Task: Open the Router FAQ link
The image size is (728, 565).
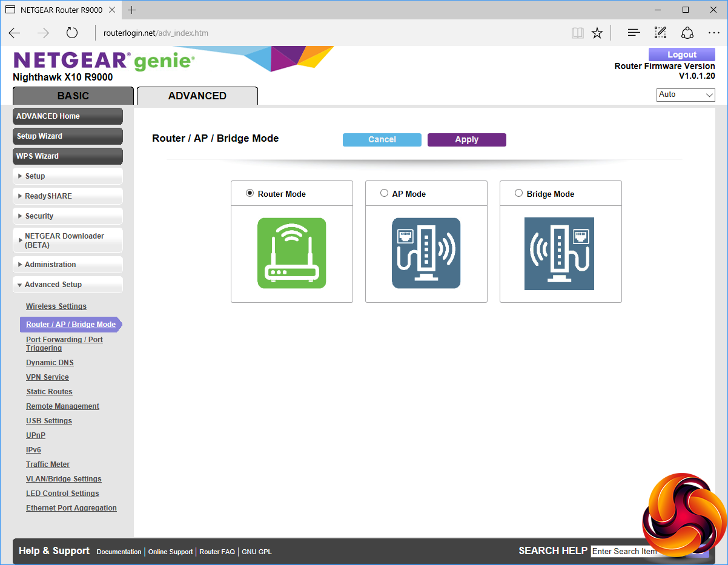Action: 217,552
